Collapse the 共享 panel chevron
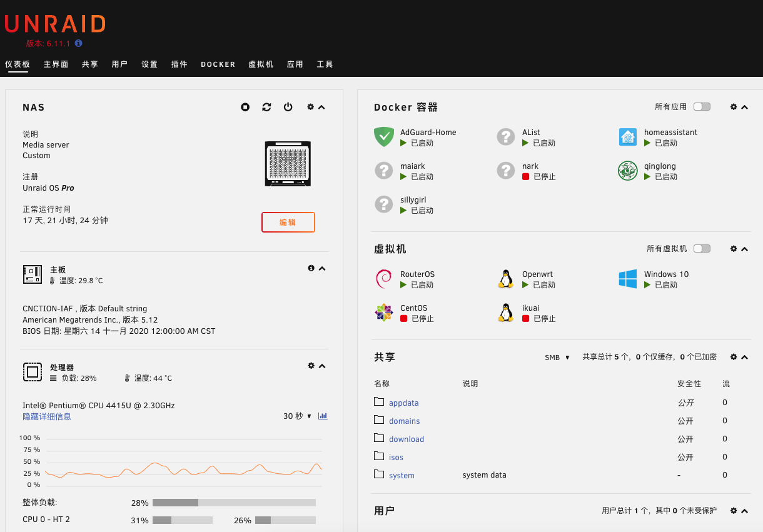Screen dimensions: 763x532 click(x=745, y=358)
